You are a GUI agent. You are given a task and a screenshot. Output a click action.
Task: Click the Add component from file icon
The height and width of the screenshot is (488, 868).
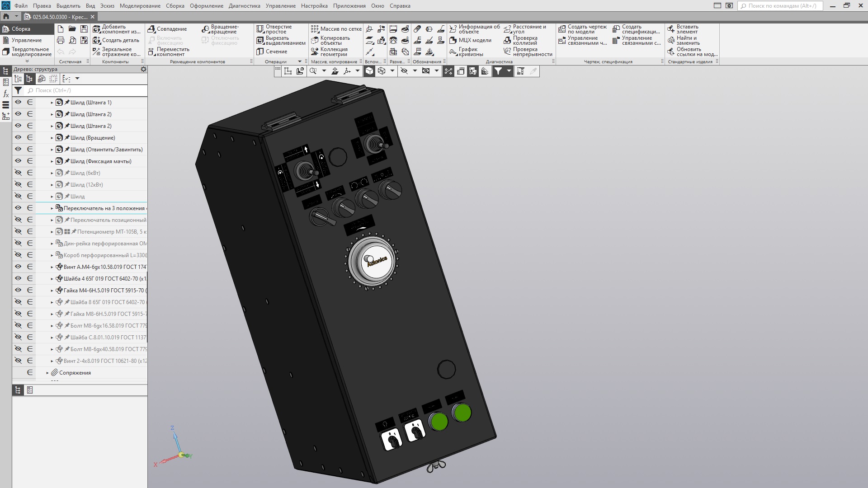(x=96, y=29)
